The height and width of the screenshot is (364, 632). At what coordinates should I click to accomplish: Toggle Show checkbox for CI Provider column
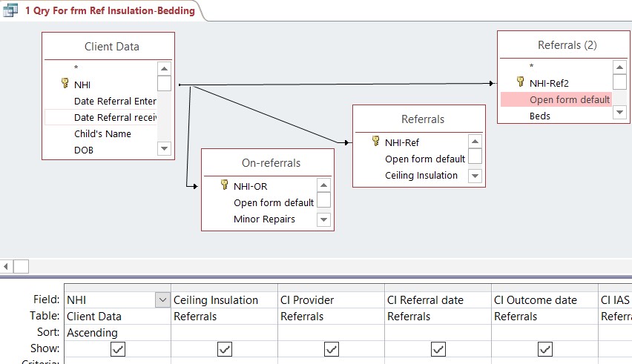[332, 349]
